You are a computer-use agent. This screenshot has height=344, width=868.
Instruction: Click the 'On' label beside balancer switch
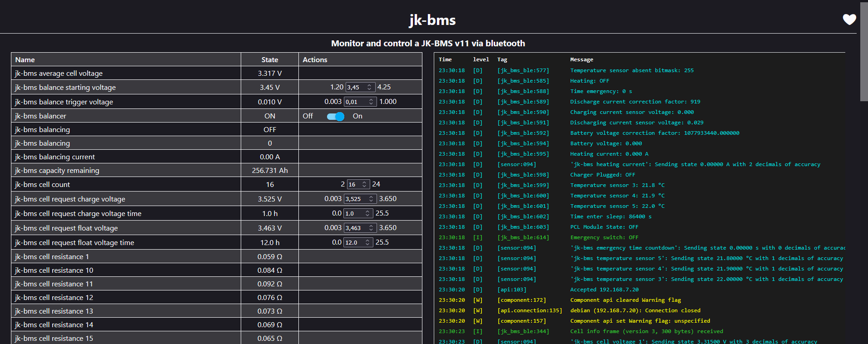tap(357, 116)
